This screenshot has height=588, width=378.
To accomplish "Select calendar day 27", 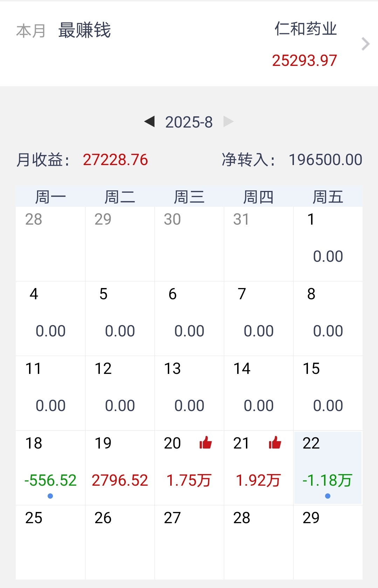I will (x=189, y=542).
